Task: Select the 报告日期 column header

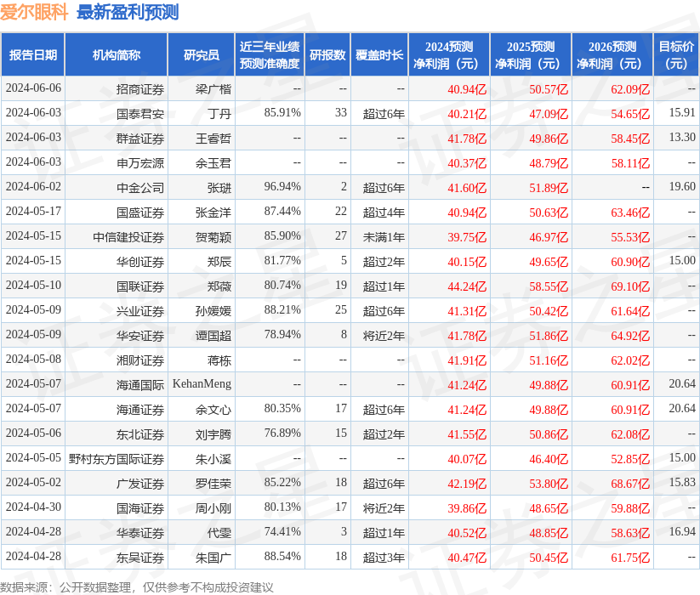Action: coord(33,55)
